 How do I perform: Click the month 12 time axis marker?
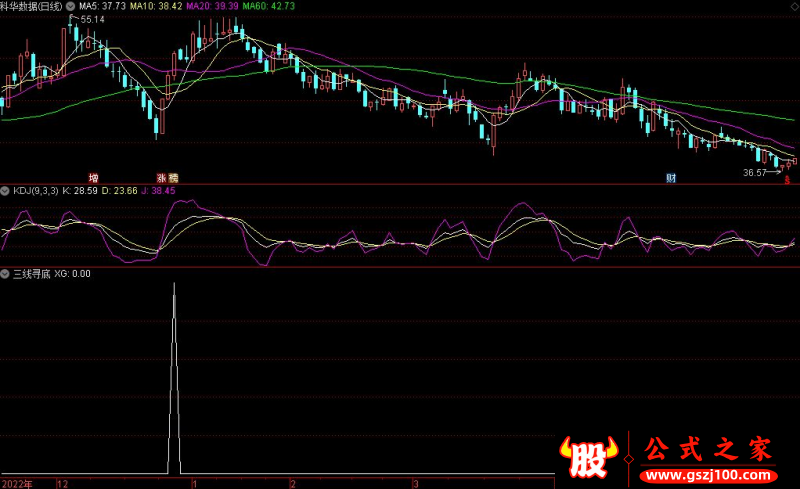63,484
